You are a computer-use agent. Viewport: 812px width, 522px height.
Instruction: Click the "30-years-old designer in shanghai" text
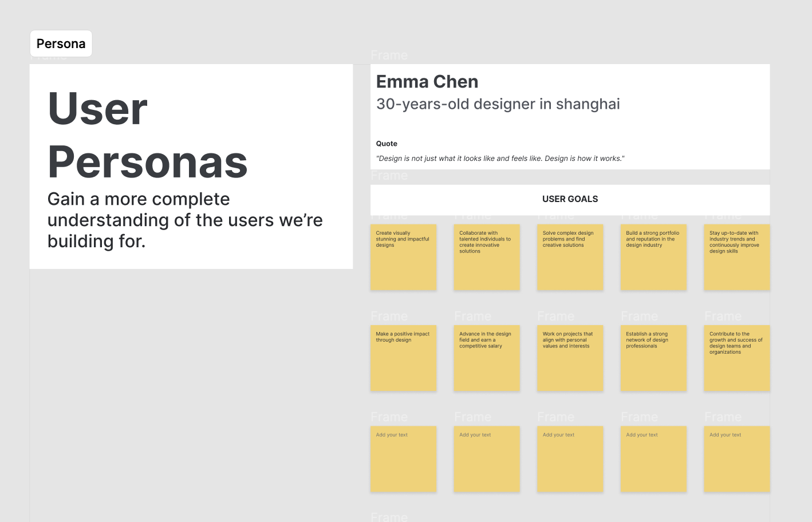[x=498, y=104]
